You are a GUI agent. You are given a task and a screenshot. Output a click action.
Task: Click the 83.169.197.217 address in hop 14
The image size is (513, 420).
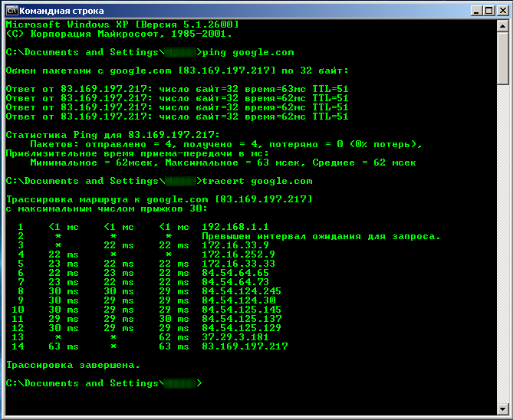pos(245,346)
